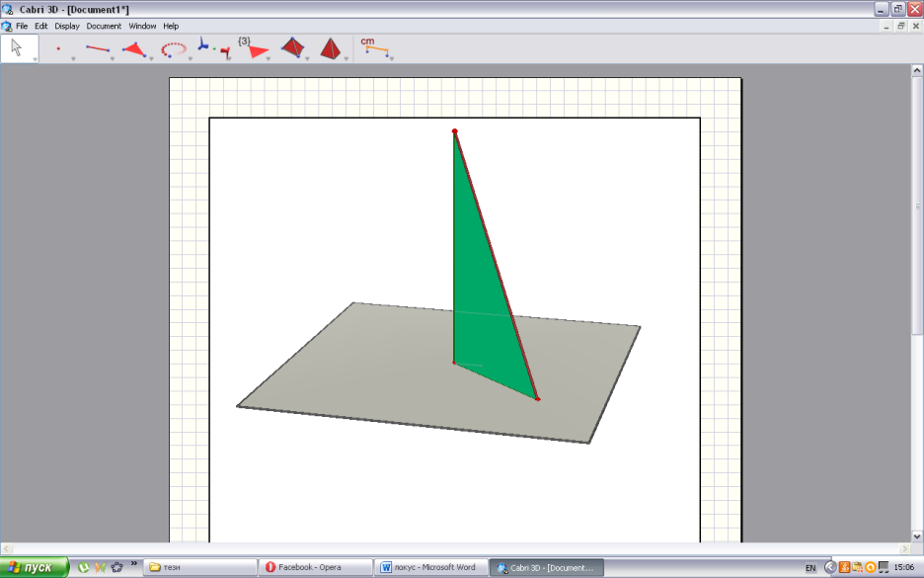Open the Display menu
The width and height of the screenshot is (924, 578).
66,26
